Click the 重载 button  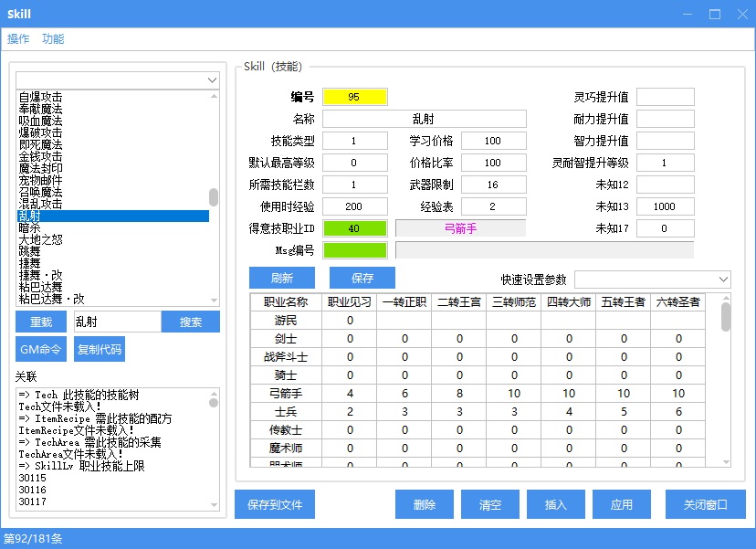click(x=41, y=322)
